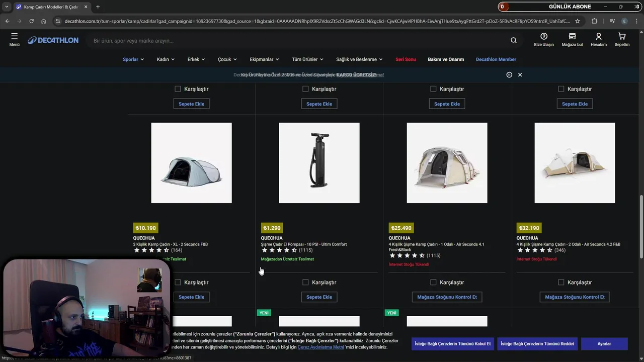The height and width of the screenshot is (362, 644).
Task: Click browser profile avatar
Action: click(x=624, y=21)
